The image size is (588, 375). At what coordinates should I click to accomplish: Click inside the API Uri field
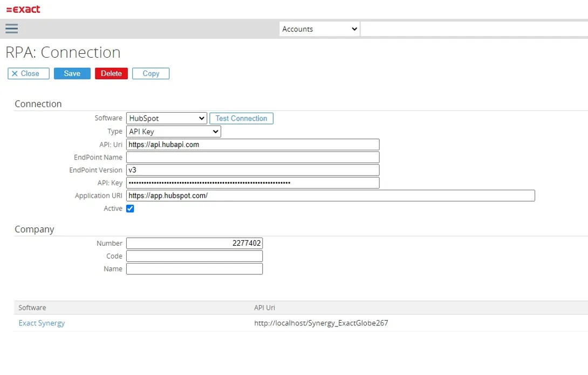coord(252,144)
